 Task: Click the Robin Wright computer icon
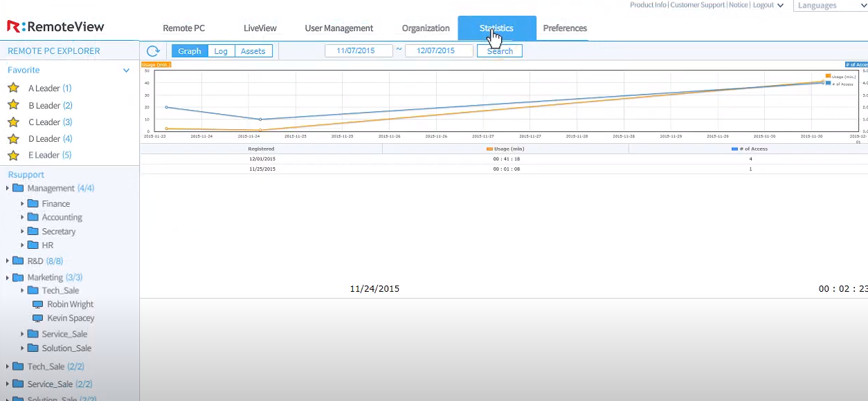pyautogui.click(x=38, y=304)
